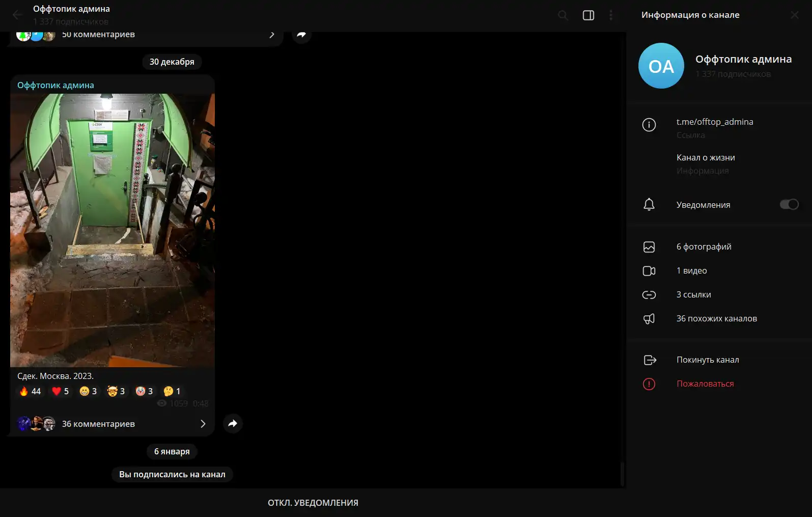Open the t.me/offtop_admina link
This screenshot has width=812, height=517.
point(715,122)
